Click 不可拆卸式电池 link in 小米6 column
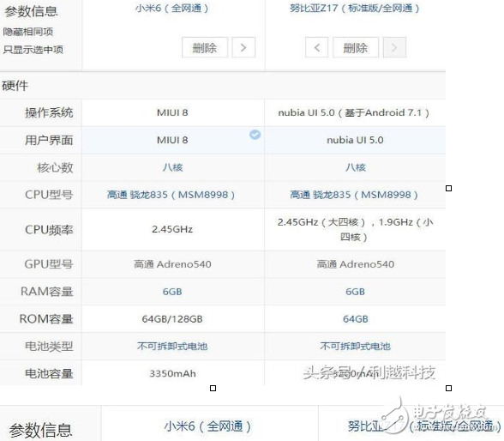The height and width of the screenshot is (441, 504). point(172,346)
